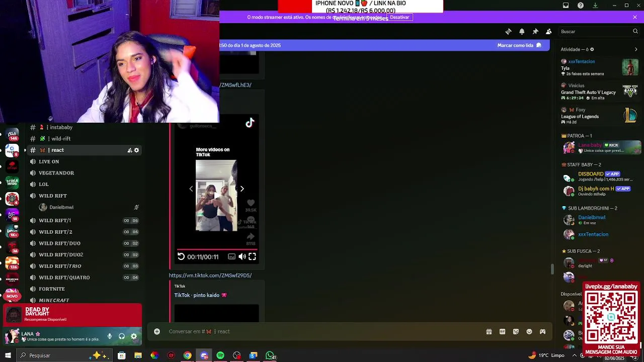The height and width of the screenshot is (362, 644).
Task: Open invite icon on react channel
Action: coord(130,150)
